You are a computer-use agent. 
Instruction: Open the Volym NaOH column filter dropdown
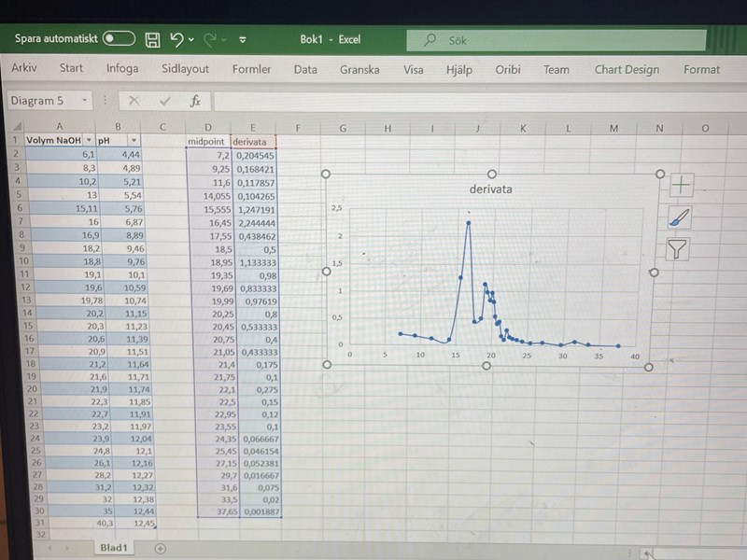click(x=89, y=141)
